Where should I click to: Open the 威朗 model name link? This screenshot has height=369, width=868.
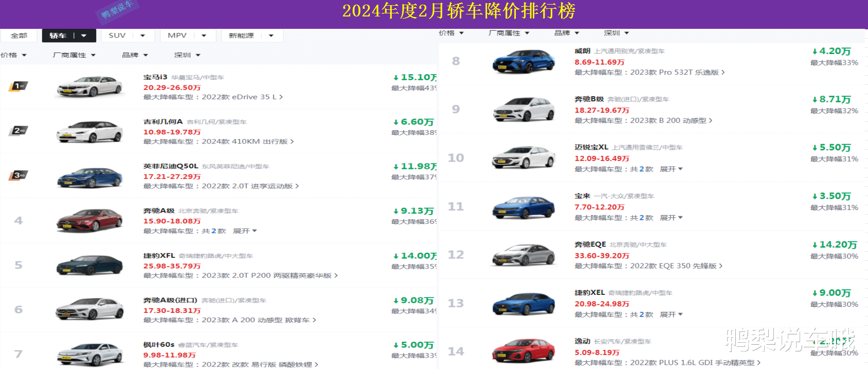(x=583, y=51)
